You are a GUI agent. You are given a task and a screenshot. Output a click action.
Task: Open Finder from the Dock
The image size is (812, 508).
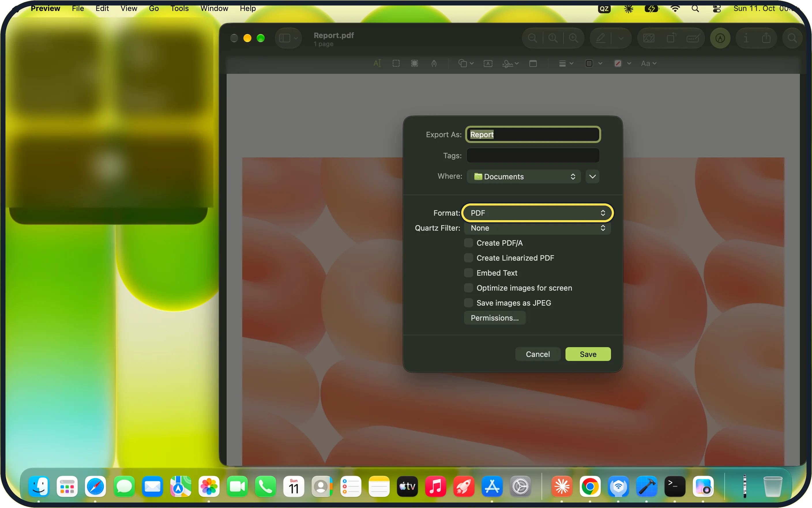coord(38,486)
